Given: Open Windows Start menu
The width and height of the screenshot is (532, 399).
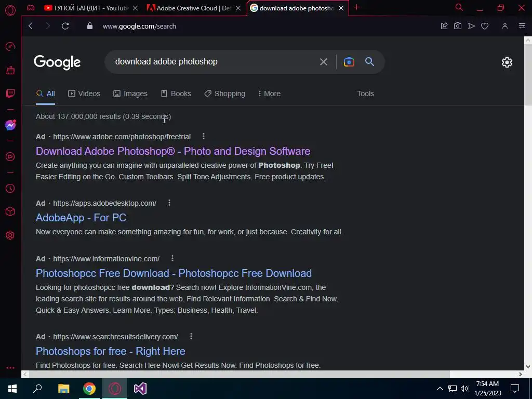Looking at the screenshot, I should 12,389.
